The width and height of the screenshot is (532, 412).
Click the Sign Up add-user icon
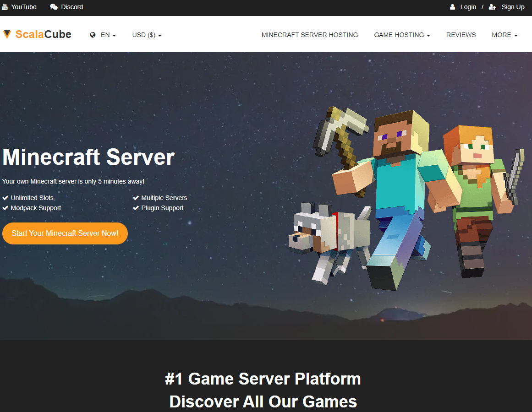point(492,7)
